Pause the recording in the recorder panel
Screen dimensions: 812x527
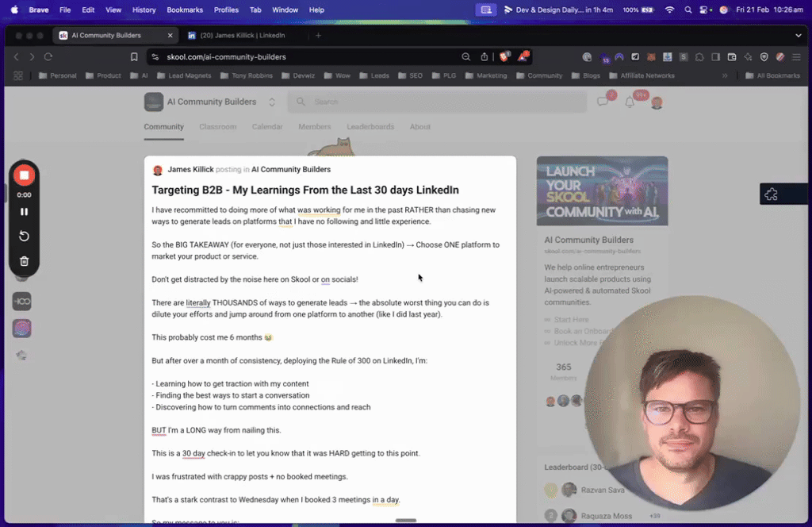tap(24, 212)
